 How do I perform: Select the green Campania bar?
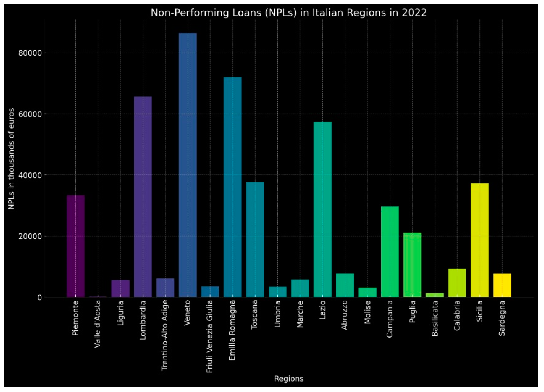coord(390,252)
